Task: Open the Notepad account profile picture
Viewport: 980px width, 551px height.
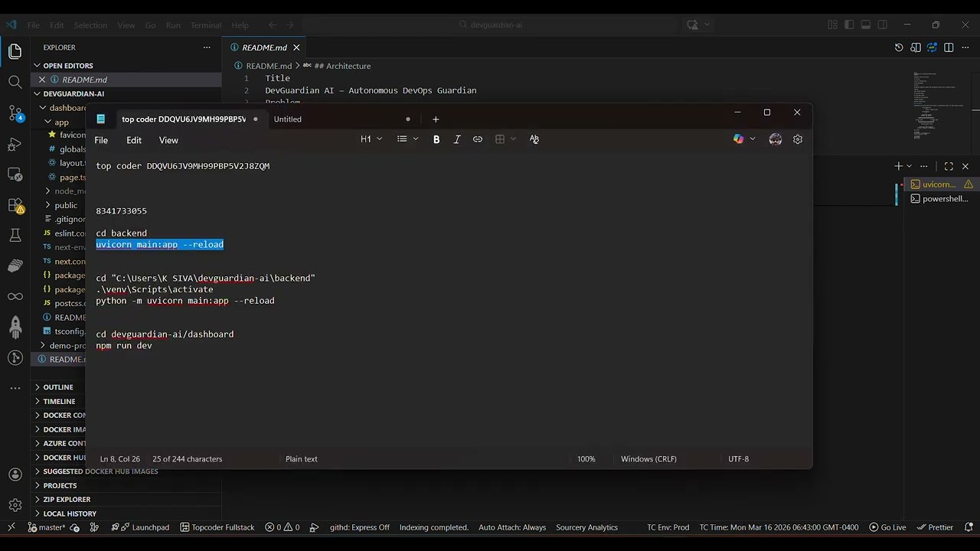Action: 776,139
